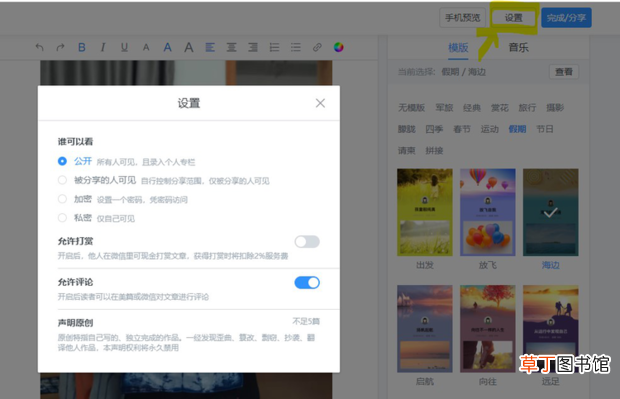
Task: Click the 手机预览 button
Action: (462, 18)
